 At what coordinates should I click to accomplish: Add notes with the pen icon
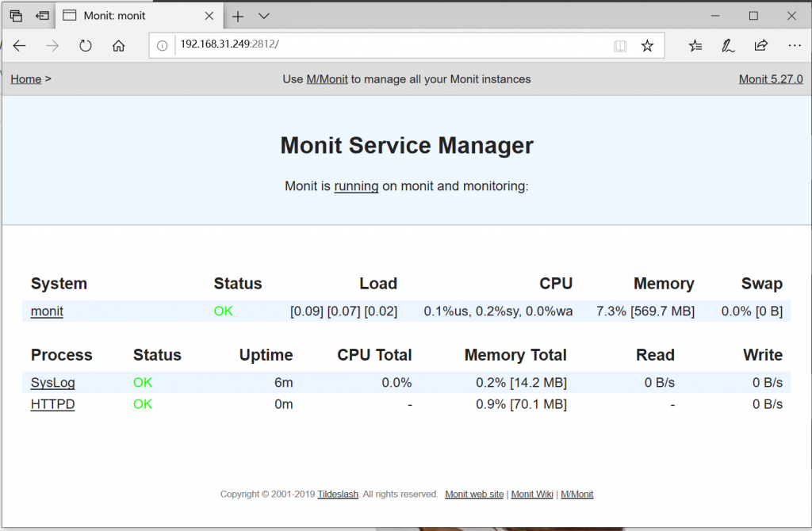pos(728,46)
